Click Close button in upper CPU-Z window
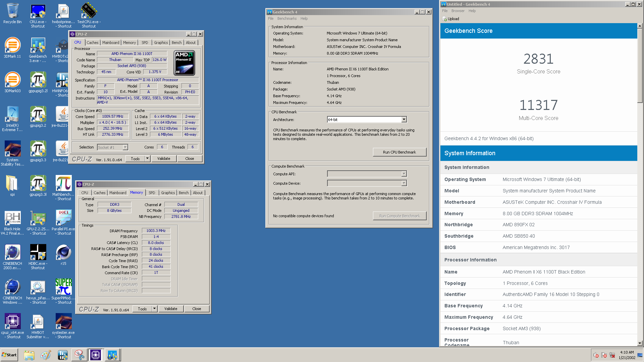Viewport: 644px width, 362px height. coord(190,159)
